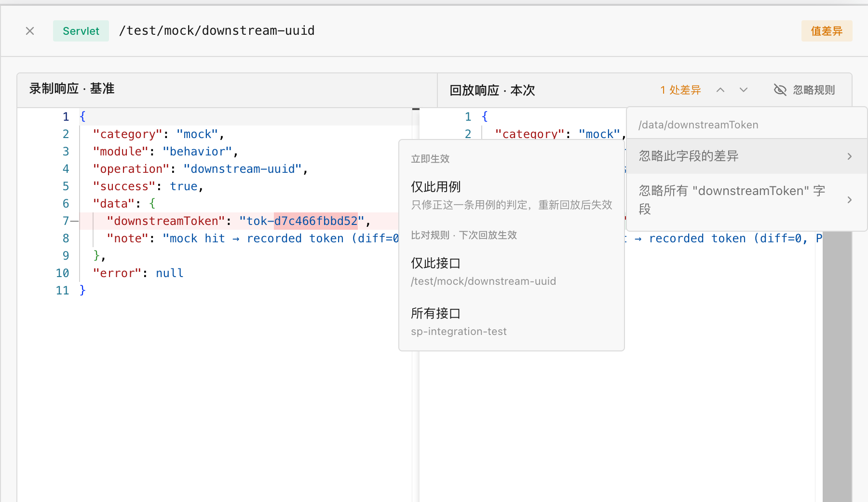The width and height of the screenshot is (868, 502).
Task: Click sp-integration-test scope text
Action: point(459,332)
